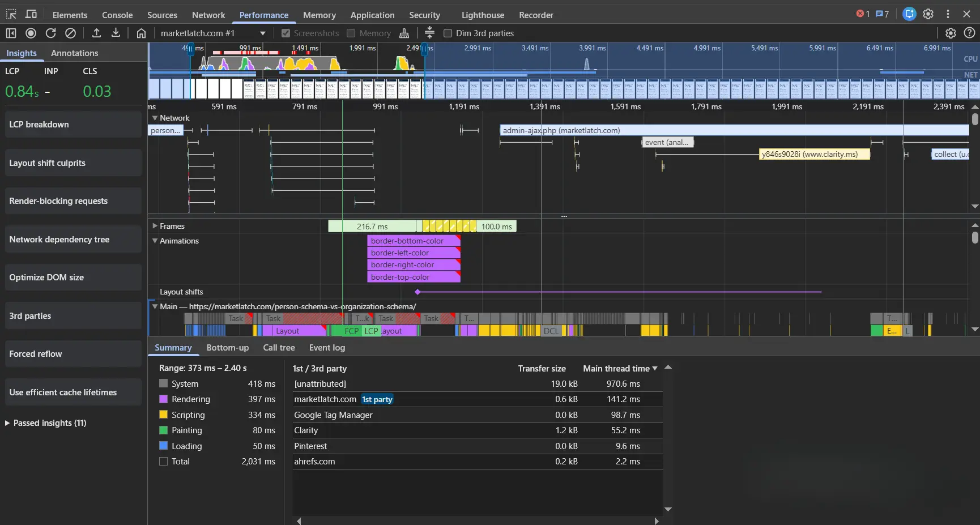
Task: Download the profile with the save icon
Action: click(x=116, y=33)
